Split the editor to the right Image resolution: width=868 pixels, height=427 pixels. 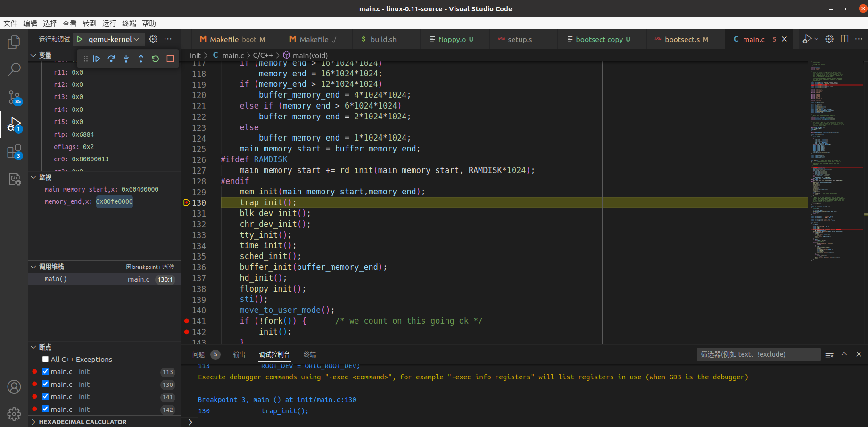(844, 39)
